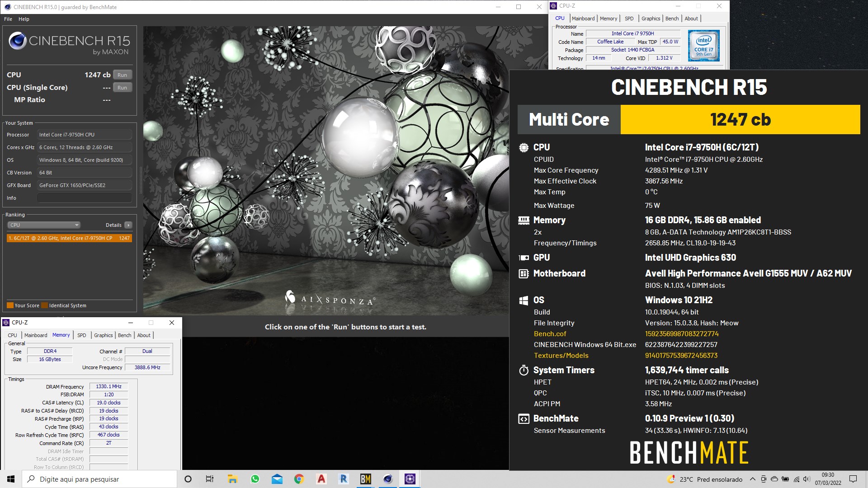Click the DRAM Frequency 1330.1 MHz value
This screenshot has height=488, width=868.
pos(108,386)
